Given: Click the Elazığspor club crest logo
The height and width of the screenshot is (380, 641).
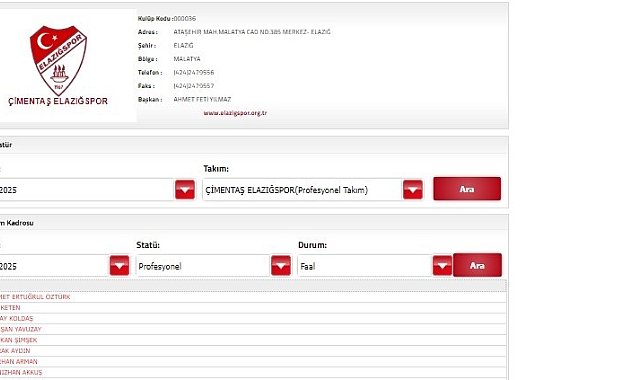Looking at the screenshot, I should [58, 60].
